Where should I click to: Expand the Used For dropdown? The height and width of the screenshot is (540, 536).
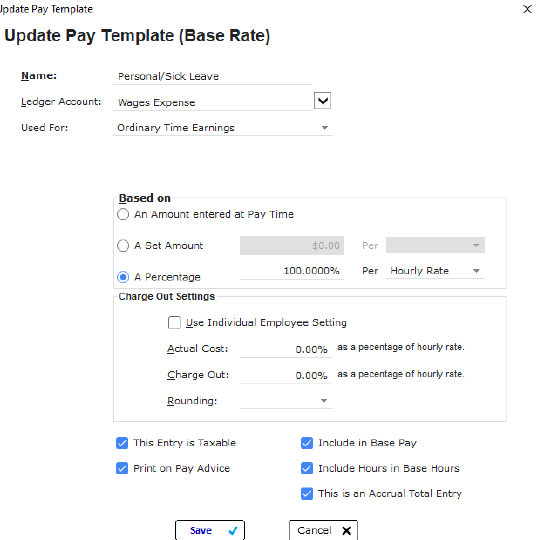223,128
